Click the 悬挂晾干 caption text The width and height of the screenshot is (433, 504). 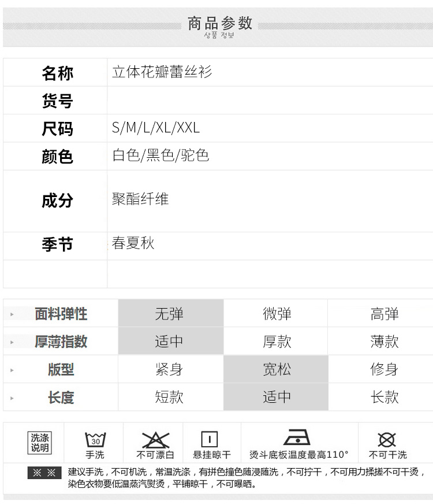pyautogui.click(x=212, y=455)
